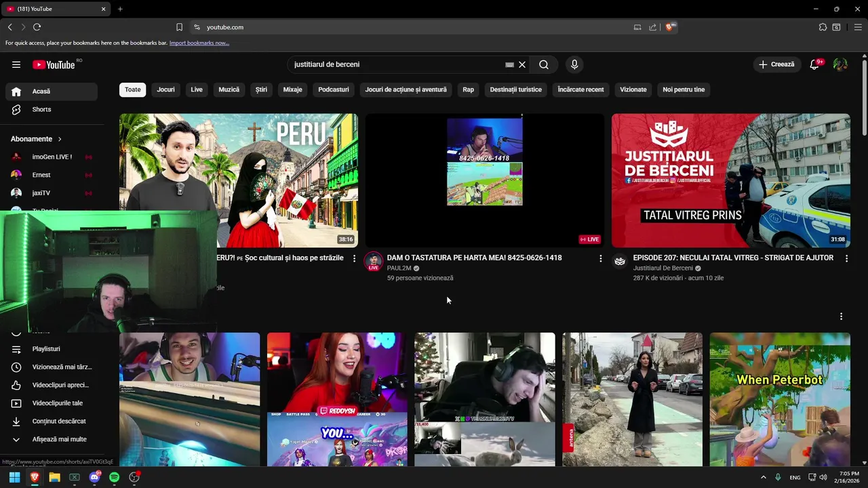Open a new browser tab
The width and height of the screenshot is (868, 488).
click(120, 9)
